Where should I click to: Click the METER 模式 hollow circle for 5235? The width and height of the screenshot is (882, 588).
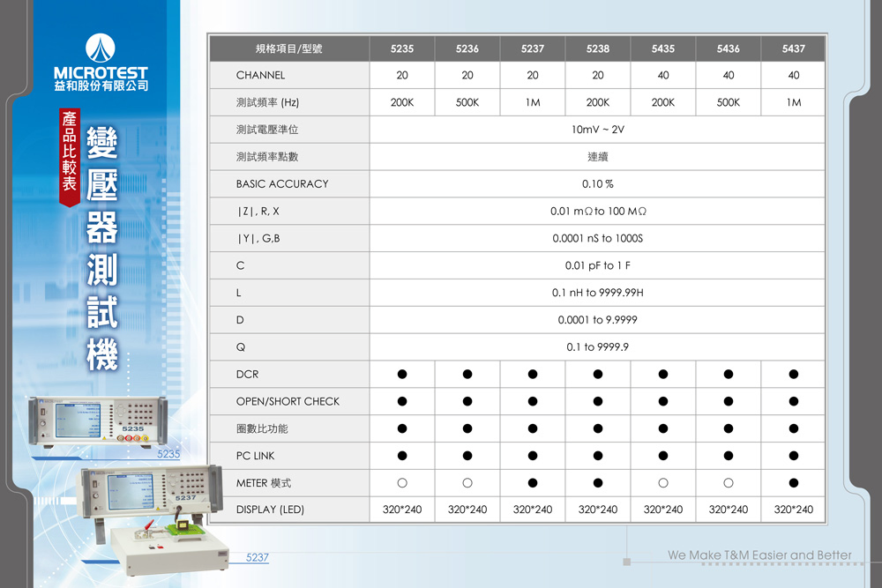pos(402,483)
